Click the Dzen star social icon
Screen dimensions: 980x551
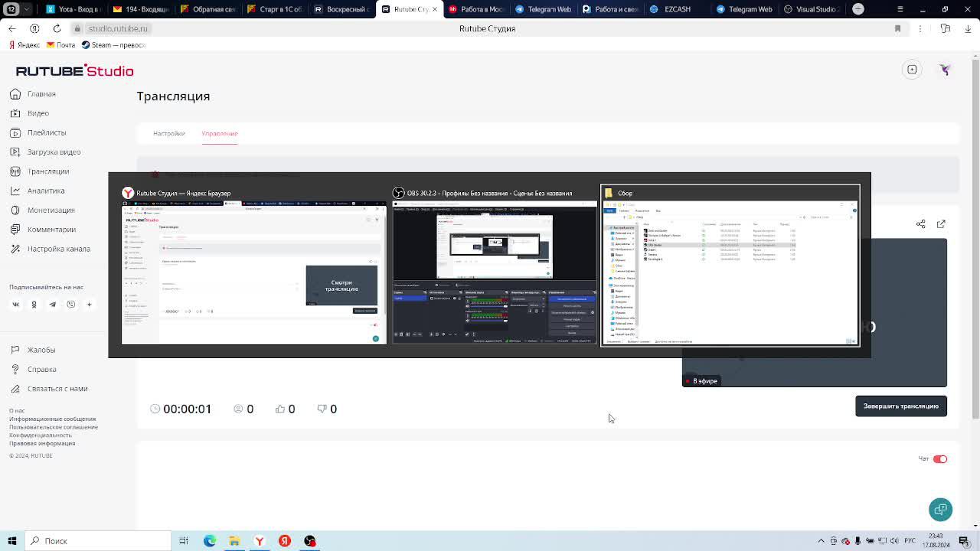[x=89, y=305]
